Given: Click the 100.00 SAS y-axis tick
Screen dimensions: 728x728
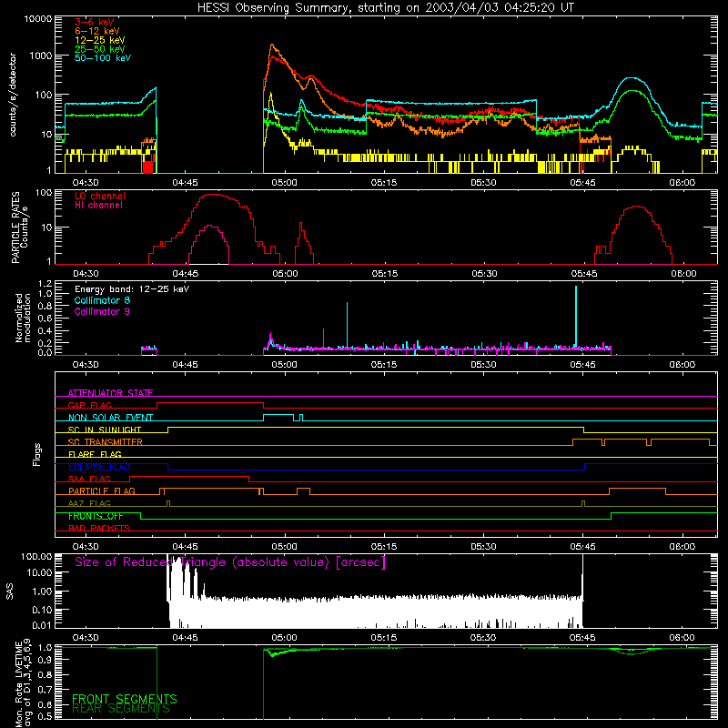Looking at the screenshot, I should pos(36,557).
